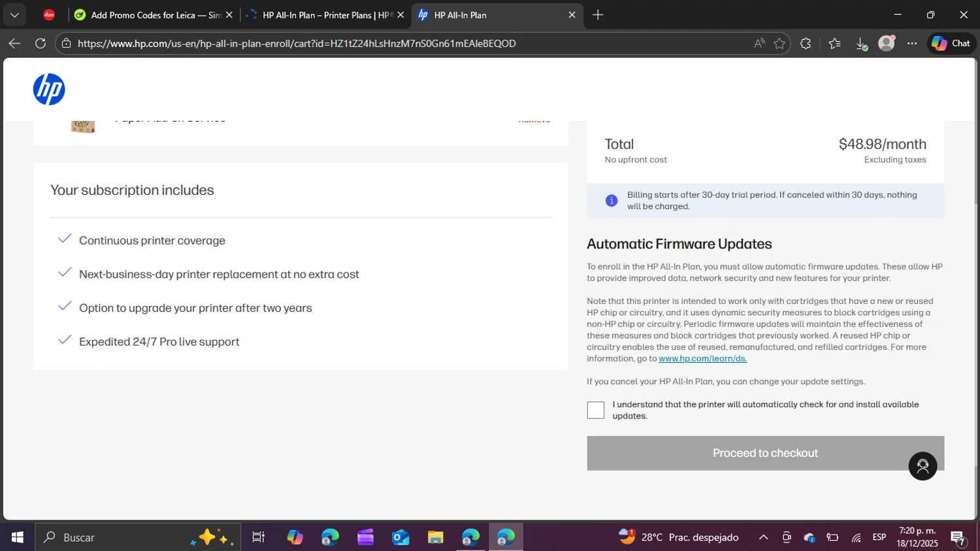
Task: Add this page to favorites
Action: coord(779,43)
